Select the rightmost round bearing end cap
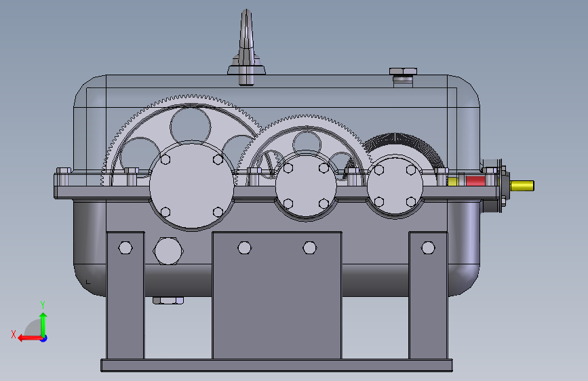 click(395, 186)
